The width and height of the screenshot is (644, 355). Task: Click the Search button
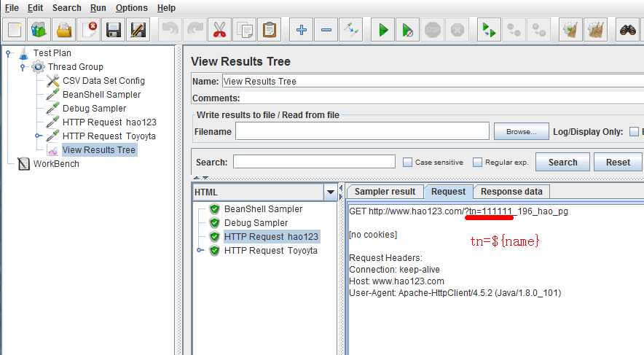tap(562, 163)
